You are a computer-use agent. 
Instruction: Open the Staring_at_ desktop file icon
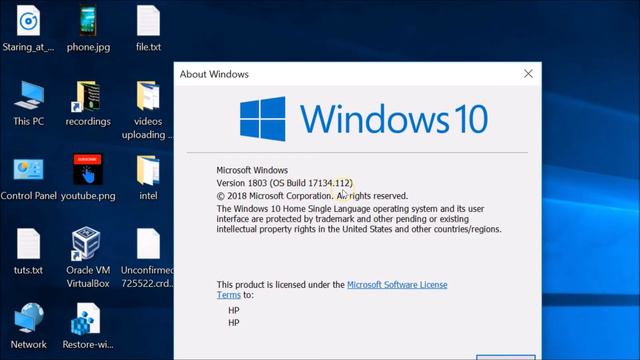pyautogui.click(x=28, y=21)
